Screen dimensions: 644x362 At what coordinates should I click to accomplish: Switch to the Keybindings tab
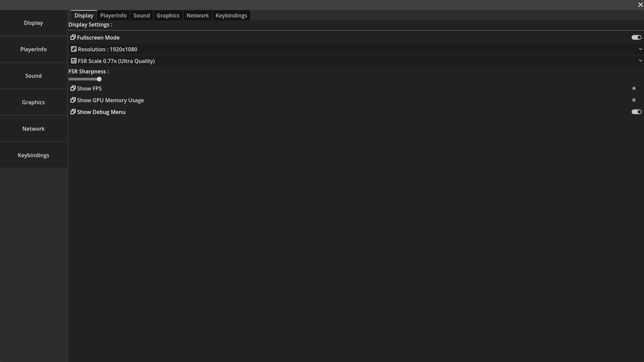(231, 16)
